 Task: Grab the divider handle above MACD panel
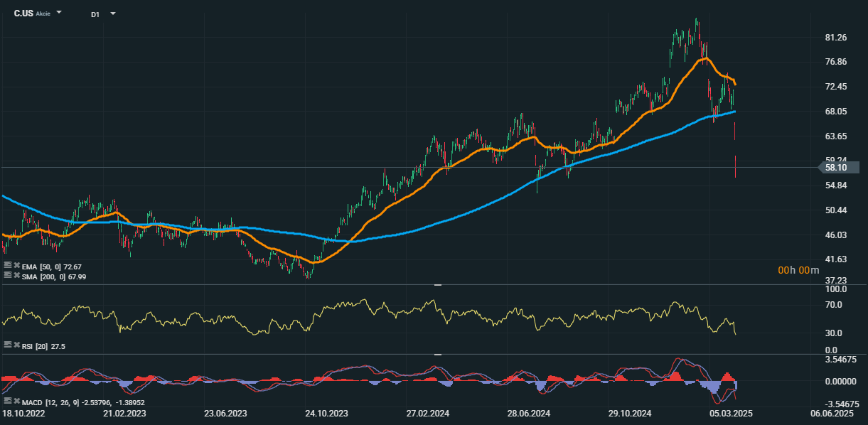pos(438,354)
